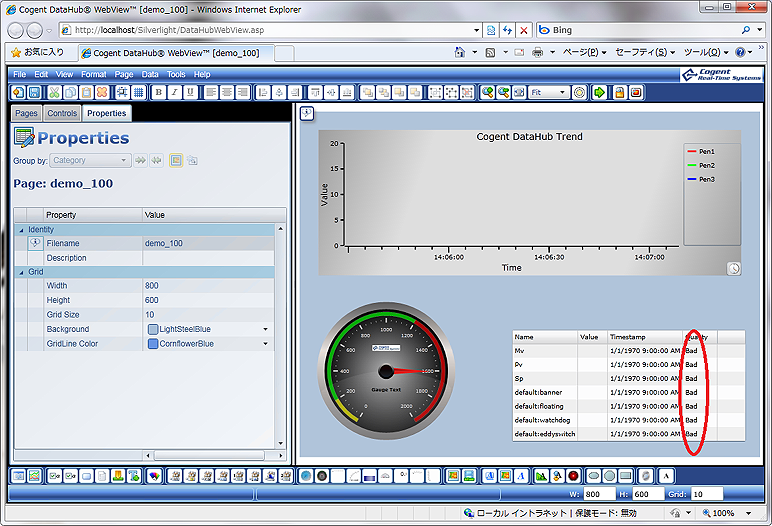Toggle the grid display icon

point(139,92)
